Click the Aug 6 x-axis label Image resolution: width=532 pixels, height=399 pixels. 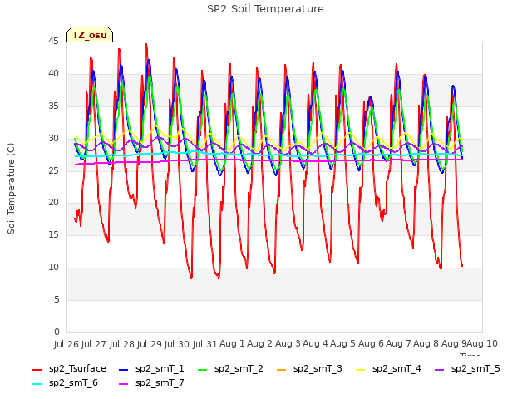371,343
